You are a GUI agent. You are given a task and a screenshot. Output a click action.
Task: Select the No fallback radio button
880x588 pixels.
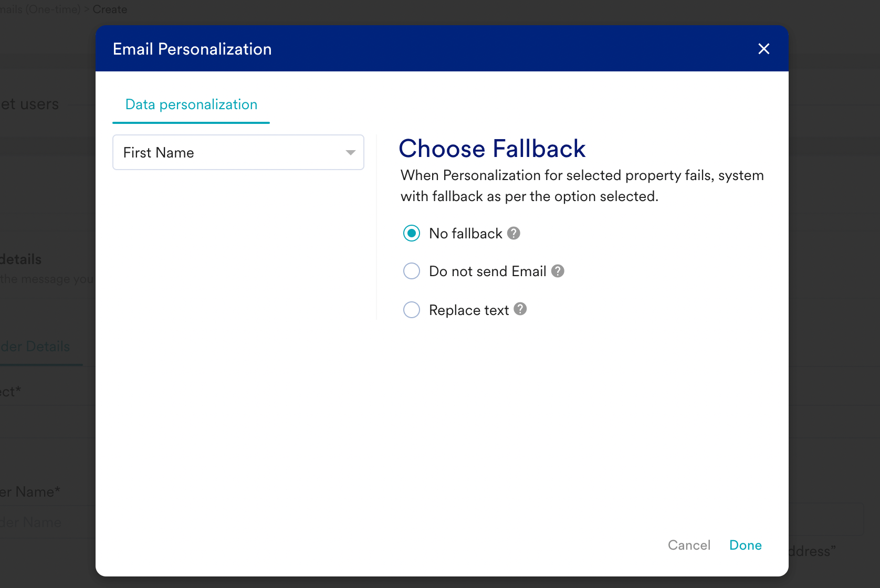point(412,233)
